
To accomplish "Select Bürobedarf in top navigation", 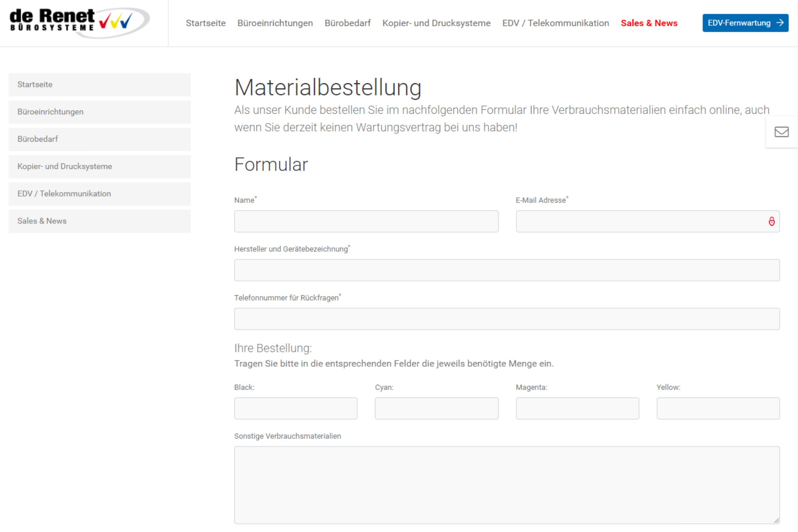I will (x=347, y=23).
